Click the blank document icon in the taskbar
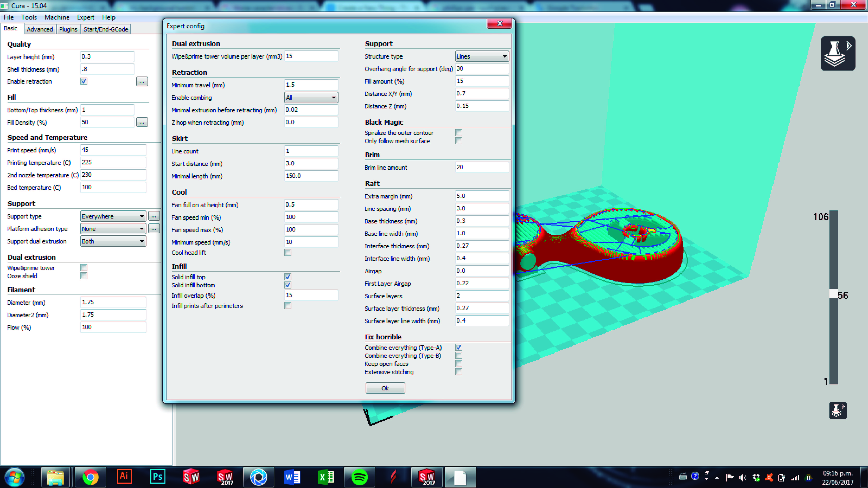The image size is (868, 488). point(460,477)
